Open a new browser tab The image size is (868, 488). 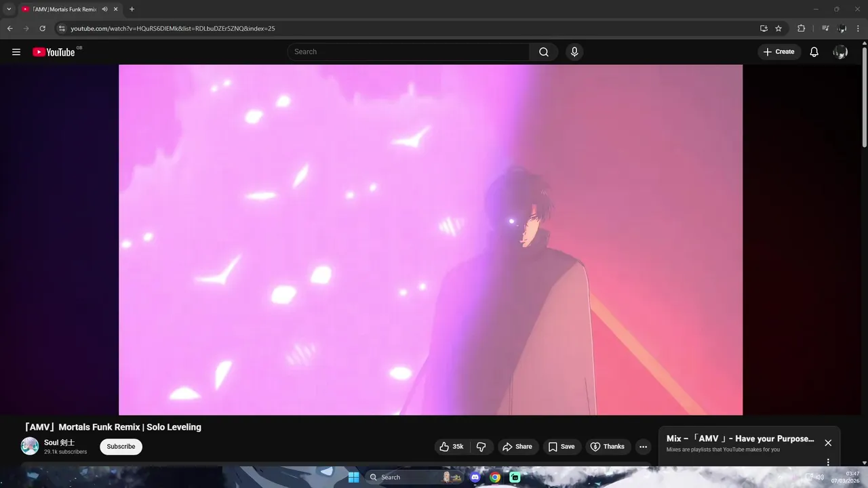(x=132, y=9)
